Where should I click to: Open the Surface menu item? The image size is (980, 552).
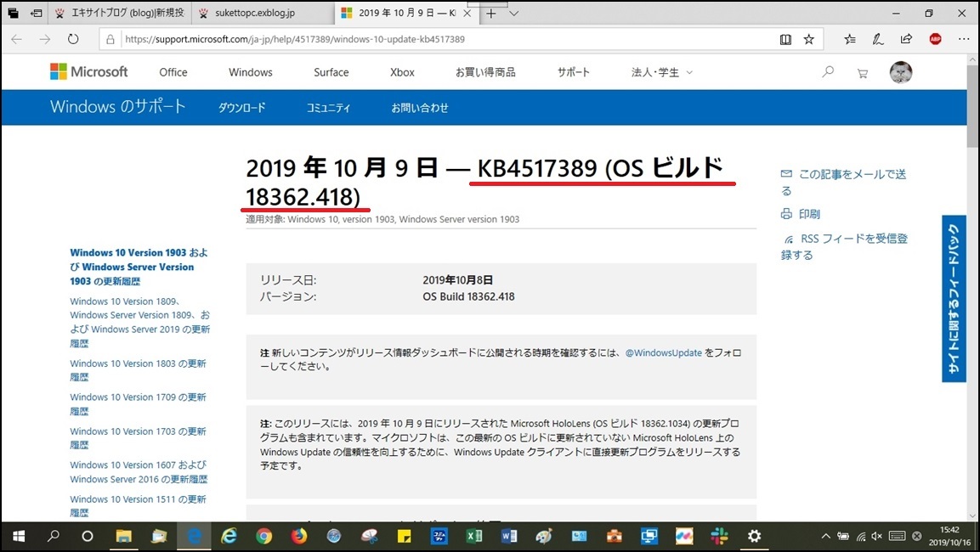point(331,72)
